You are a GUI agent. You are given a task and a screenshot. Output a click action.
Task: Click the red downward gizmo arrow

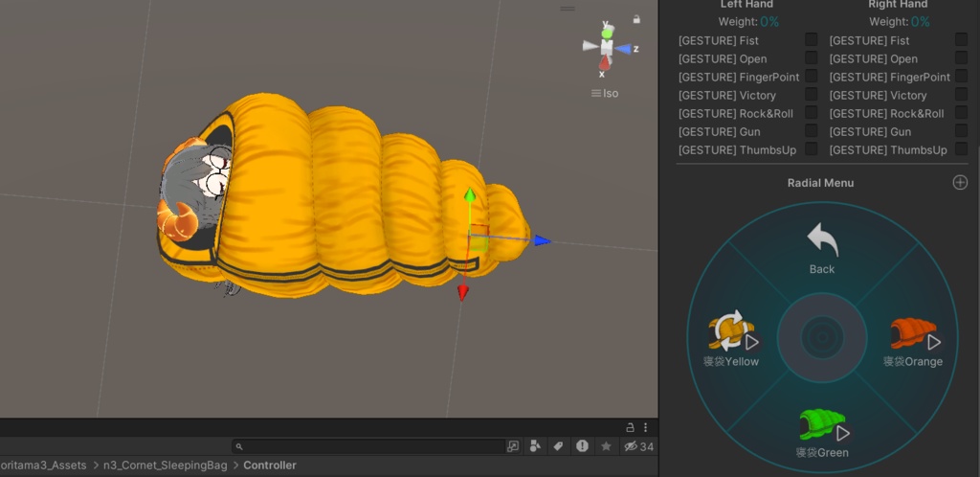pyautogui.click(x=462, y=292)
